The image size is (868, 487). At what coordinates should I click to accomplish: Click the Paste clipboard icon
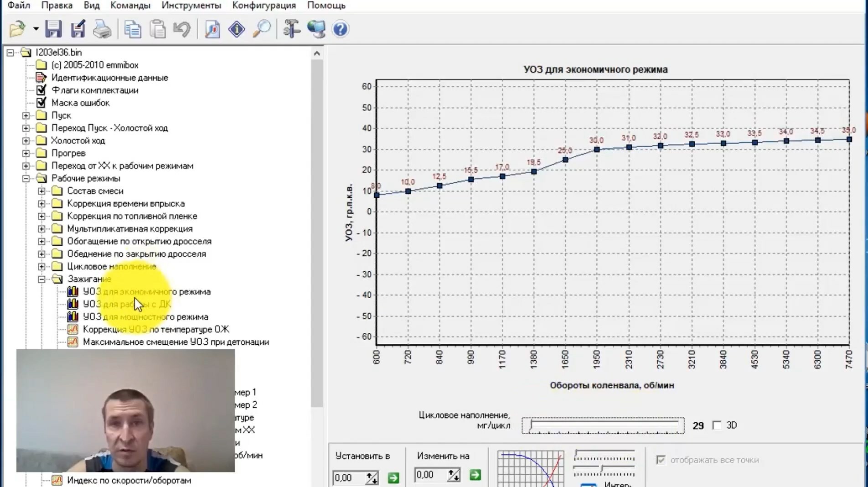(158, 29)
